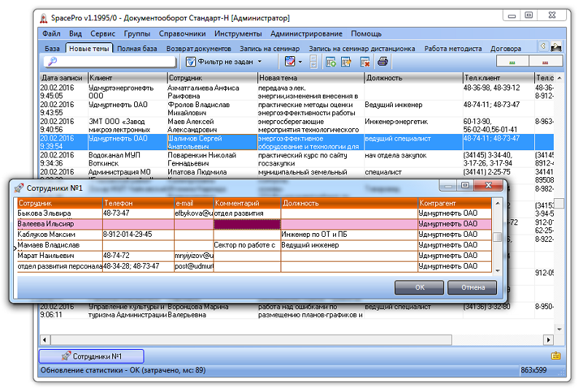Click the rocket icon in the Сотрудники №1 dialog title
This screenshot has height=392, width=583.
pos(19,188)
